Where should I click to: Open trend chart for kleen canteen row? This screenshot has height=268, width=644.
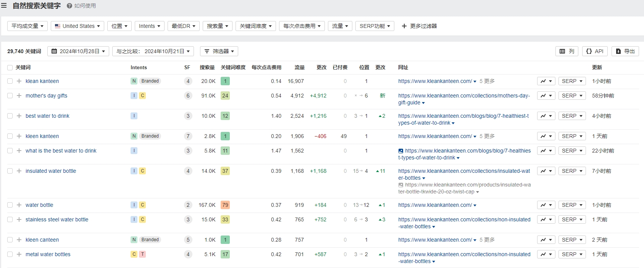pyautogui.click(x=546, y=240)
